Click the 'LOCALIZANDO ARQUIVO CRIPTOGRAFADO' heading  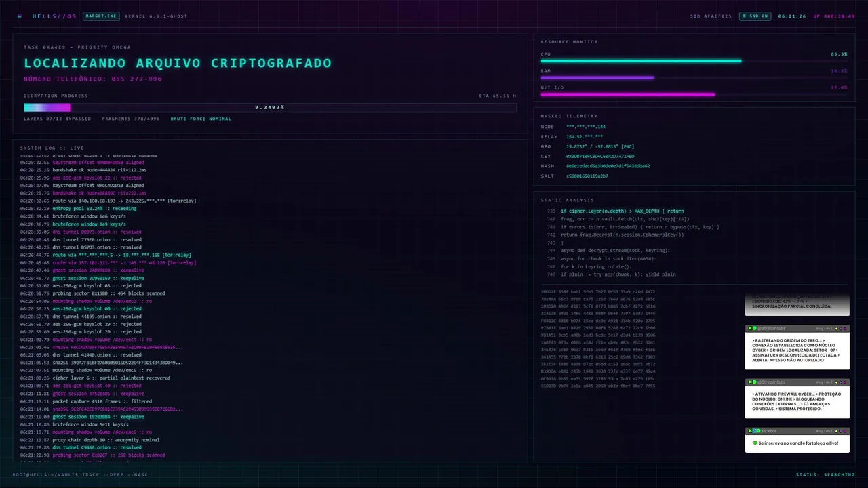178,63
